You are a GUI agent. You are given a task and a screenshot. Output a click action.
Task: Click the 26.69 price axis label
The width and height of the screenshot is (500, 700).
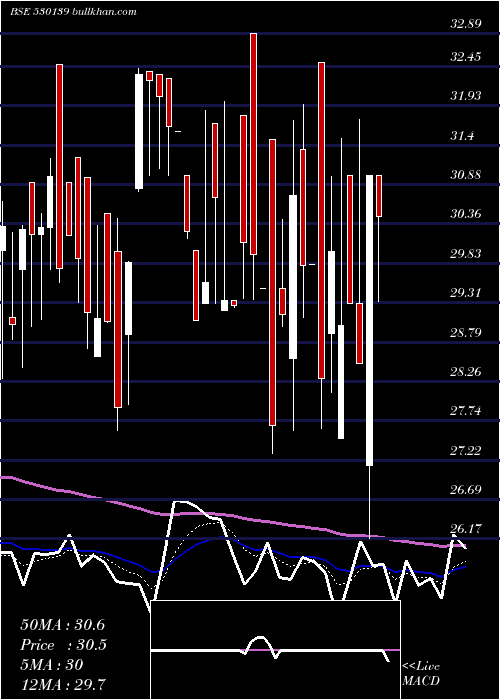pos(466,490)
